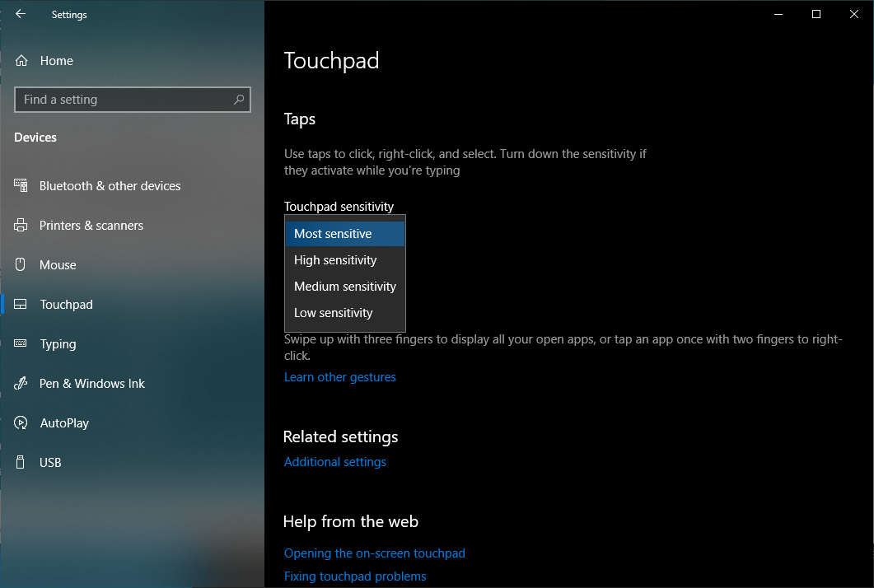The height and width of the screenshot is (588, 874).
Task: Click the Bluetooth & other devices icon
Action: pos(21,186)
